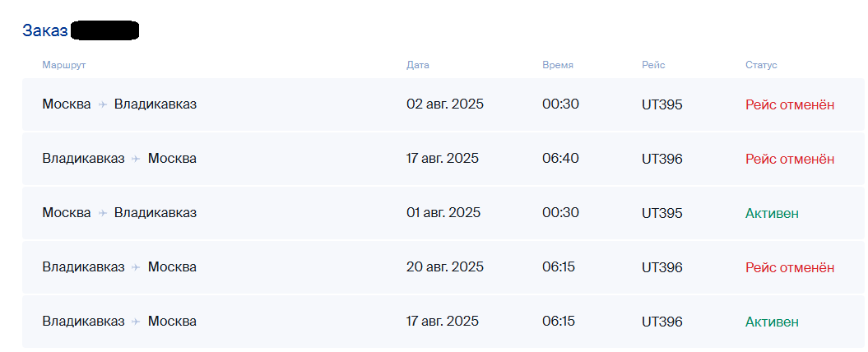Click the plane icon in the 02 авг. 2025 row

pos(103,104)
